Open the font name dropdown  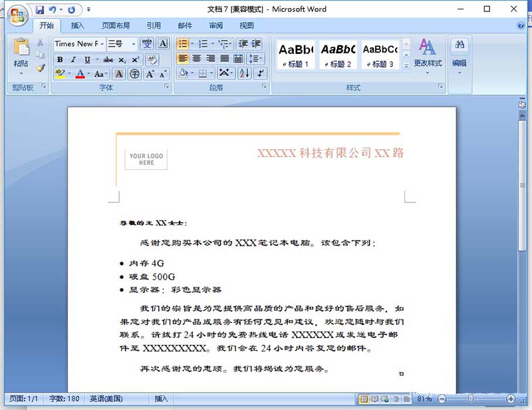102,44
